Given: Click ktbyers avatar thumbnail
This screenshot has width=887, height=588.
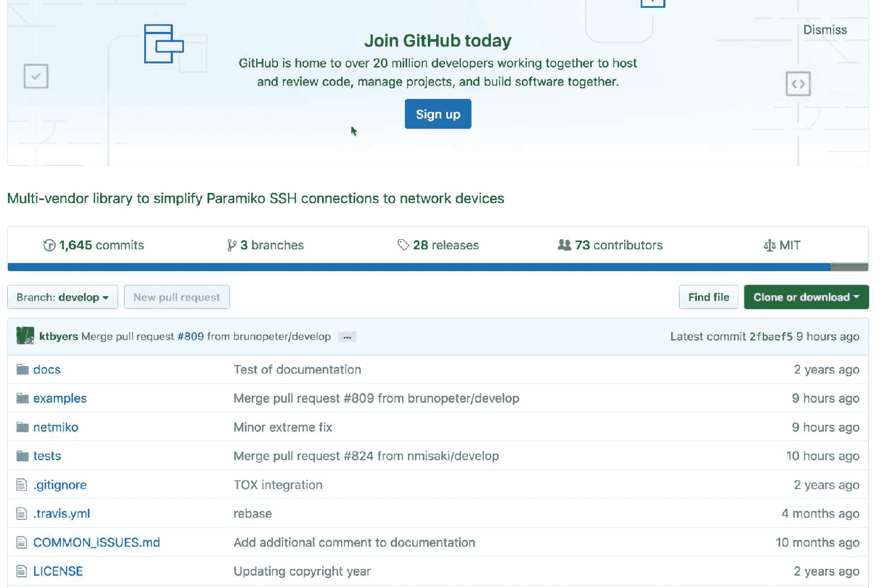Looking at the screenshot, I should [25, 336].
